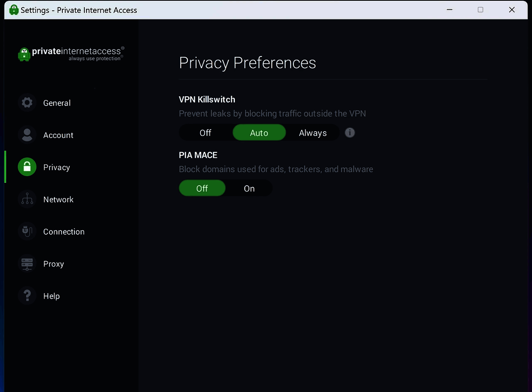
Task: Click the Help question mark icon
Action: coord(27,296)
